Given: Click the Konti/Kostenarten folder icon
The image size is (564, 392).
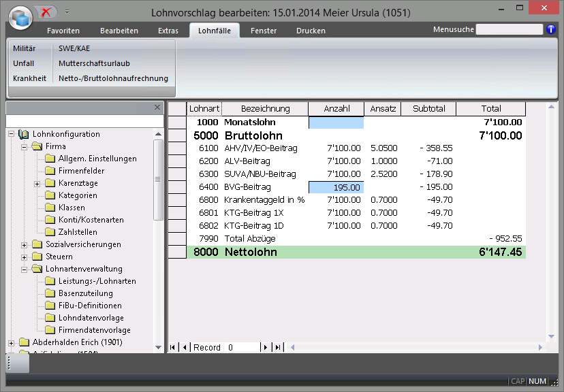Looking at the screenshot, I should (50, 220).
